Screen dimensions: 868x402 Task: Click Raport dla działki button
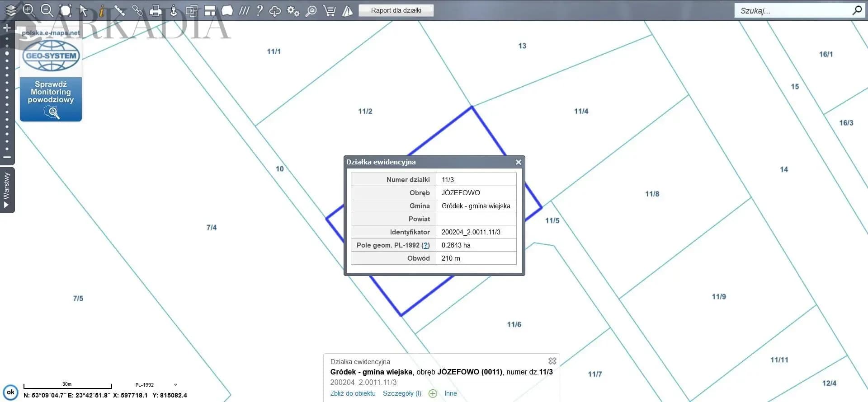(x=396, y=10)
